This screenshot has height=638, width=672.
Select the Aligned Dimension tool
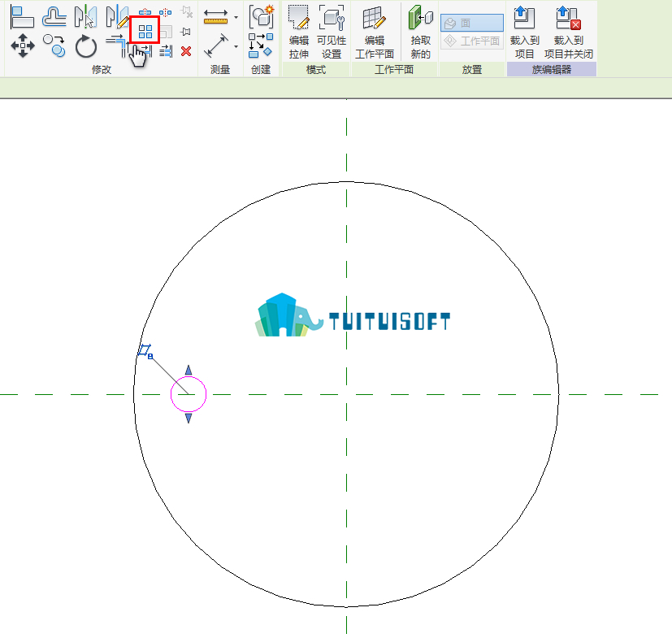216,46
